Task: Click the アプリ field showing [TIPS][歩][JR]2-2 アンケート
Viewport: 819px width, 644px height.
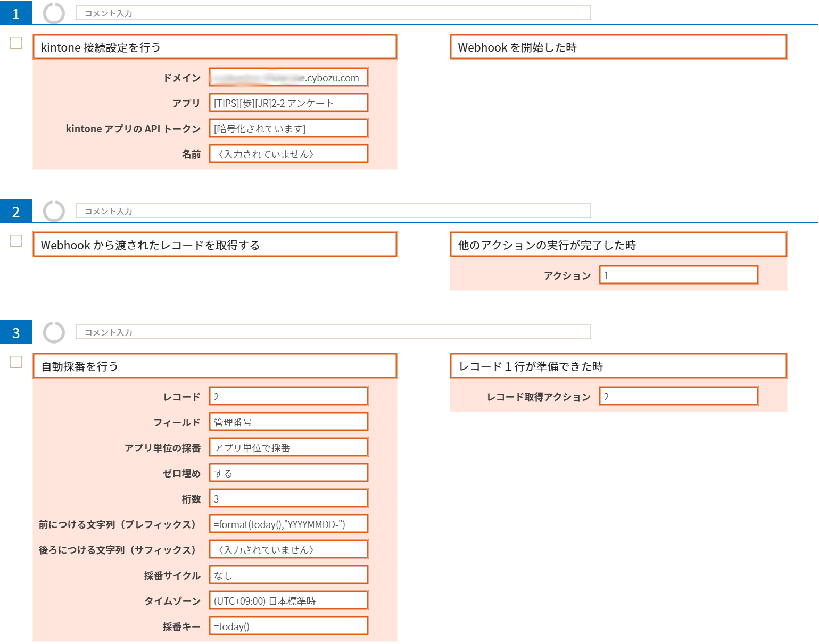Action: pyautogui.click(x=288, y=103)
